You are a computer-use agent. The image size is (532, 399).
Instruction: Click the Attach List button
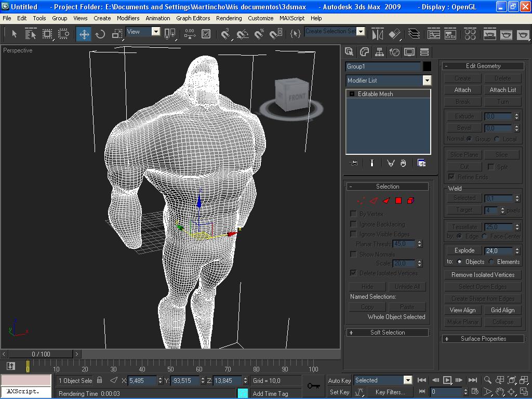click(502, 89)
